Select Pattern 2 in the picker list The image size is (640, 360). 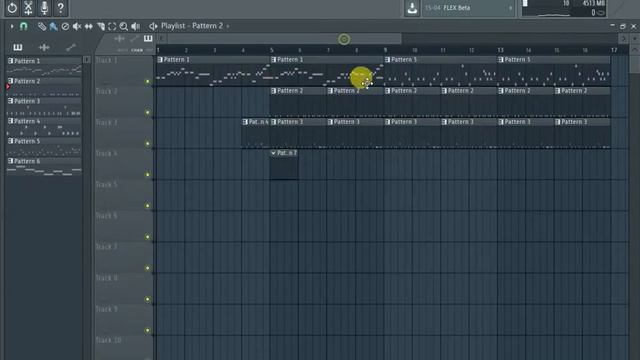click(44, 86)
